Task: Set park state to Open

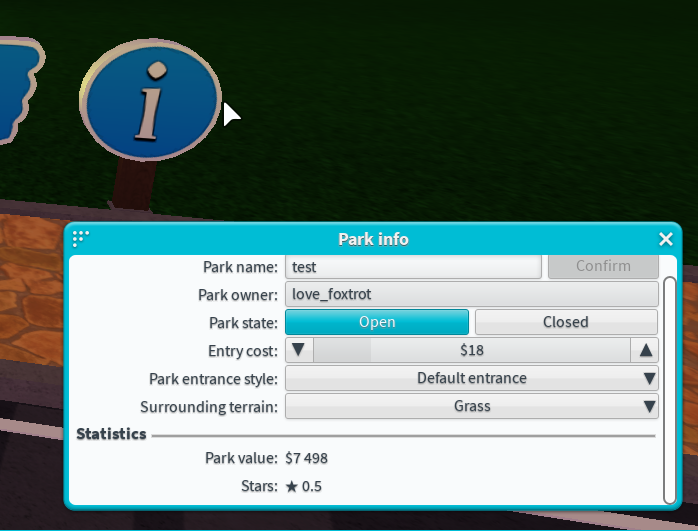Action: tap(377, 322)
